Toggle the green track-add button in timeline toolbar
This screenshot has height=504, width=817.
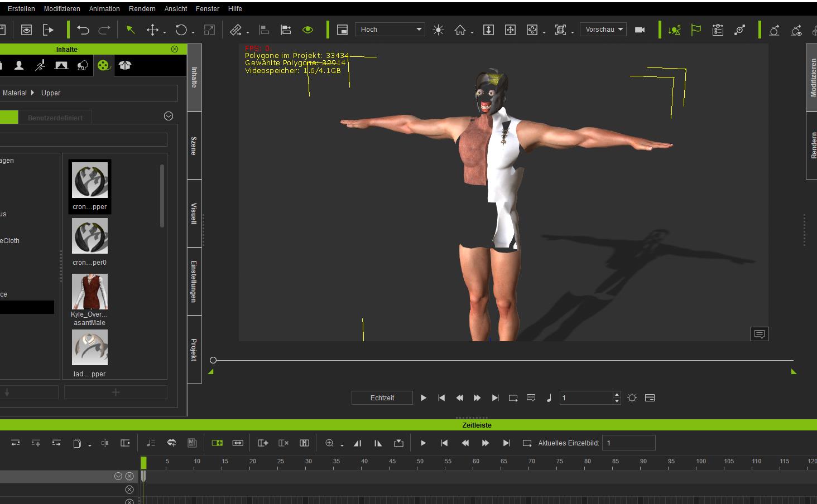217,443
